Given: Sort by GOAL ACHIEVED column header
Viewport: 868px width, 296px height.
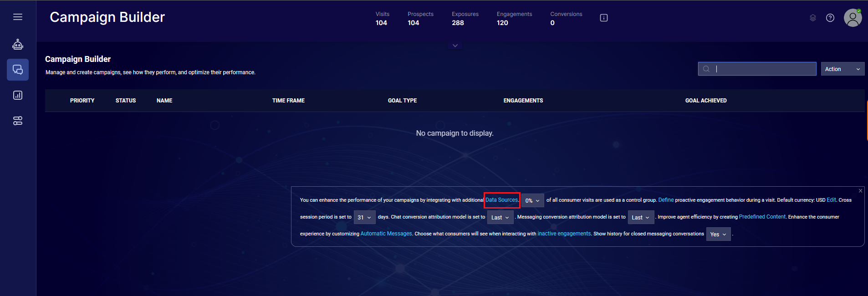Looking at the screenshot, I should [706, 101].
